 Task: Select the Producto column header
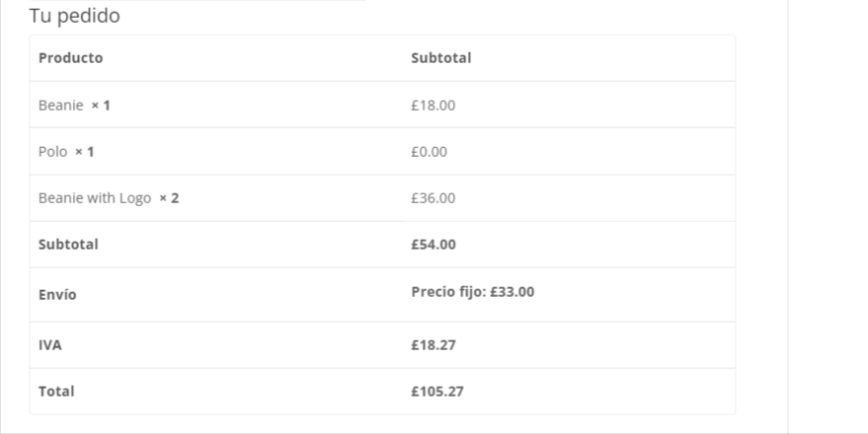point(71,58)
